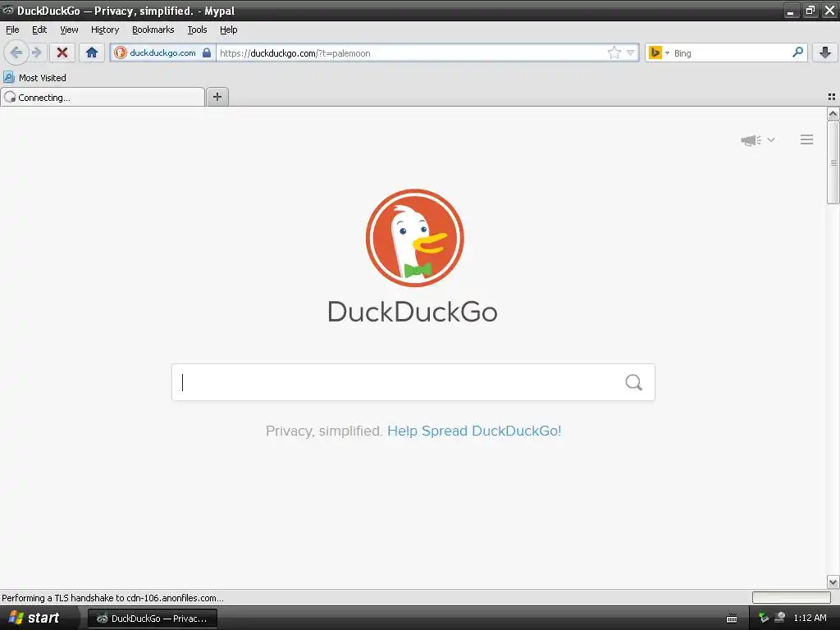
Task: Open the File menu
Action: point(12,30)
